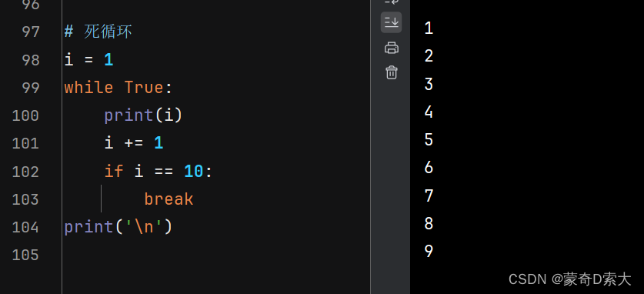The height and width of the screenshot is (294, 644).
Task: Click the 'True' keyword in the editor
Action: coord(144,88)
